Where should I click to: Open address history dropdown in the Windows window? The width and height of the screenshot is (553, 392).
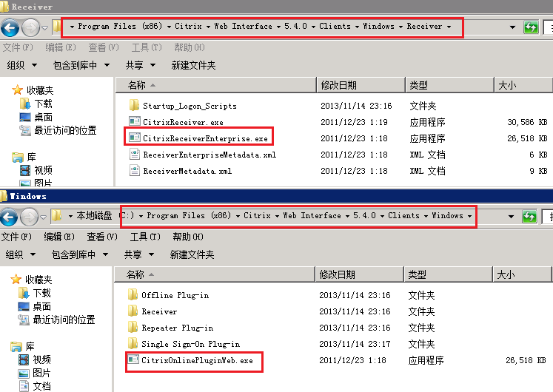pos(511,217)
